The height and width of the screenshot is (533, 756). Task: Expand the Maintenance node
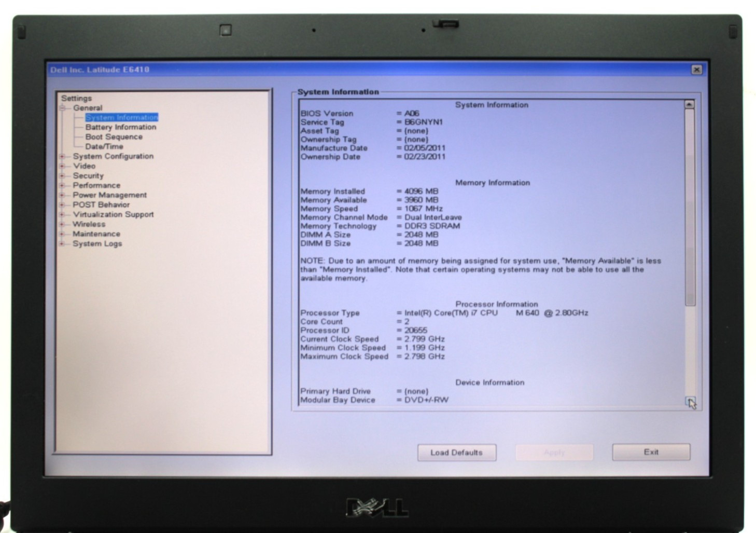coord(62,234)
